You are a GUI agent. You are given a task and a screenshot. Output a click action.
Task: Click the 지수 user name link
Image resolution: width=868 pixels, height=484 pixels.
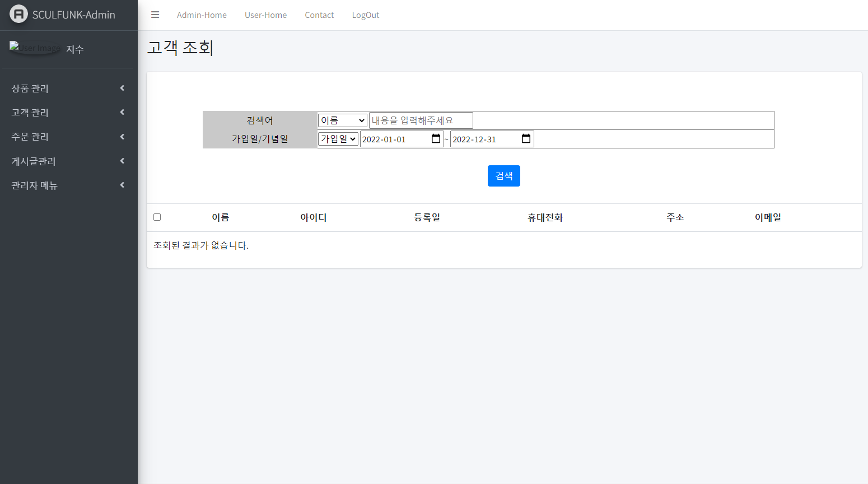(75, 49)
